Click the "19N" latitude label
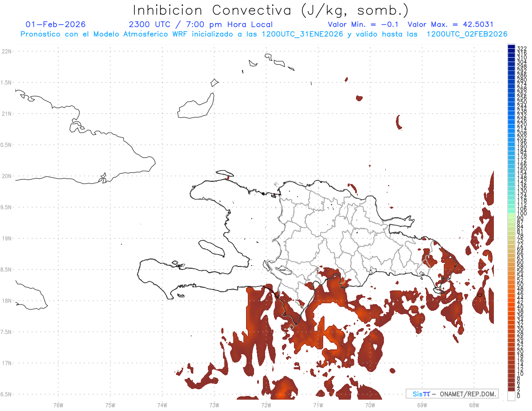 tap(7, 239)
